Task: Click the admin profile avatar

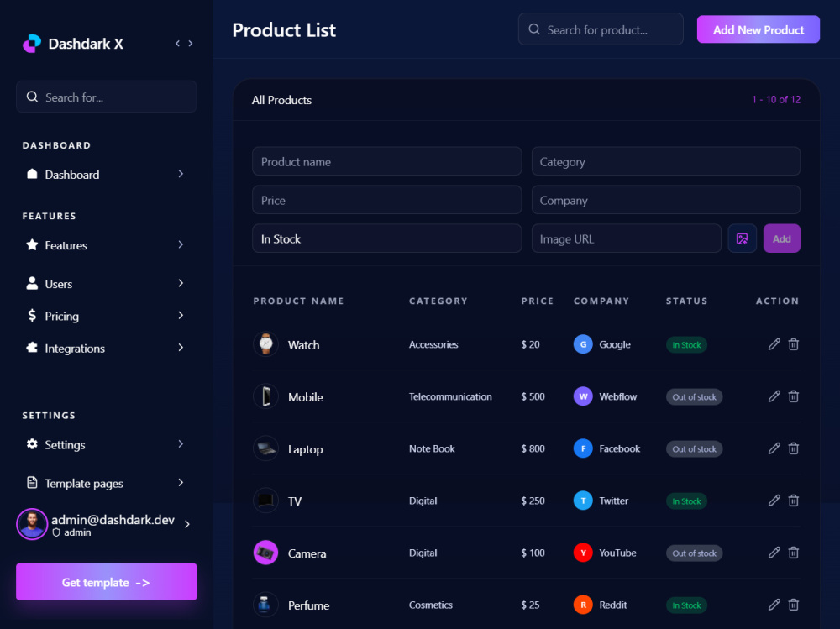Action: tap(32, 524)
